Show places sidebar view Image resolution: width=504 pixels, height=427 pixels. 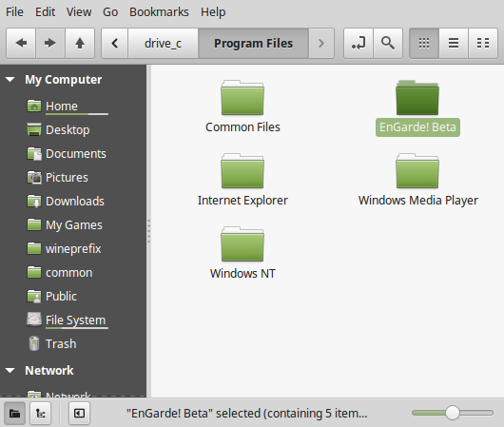click(x=14, y=413)
